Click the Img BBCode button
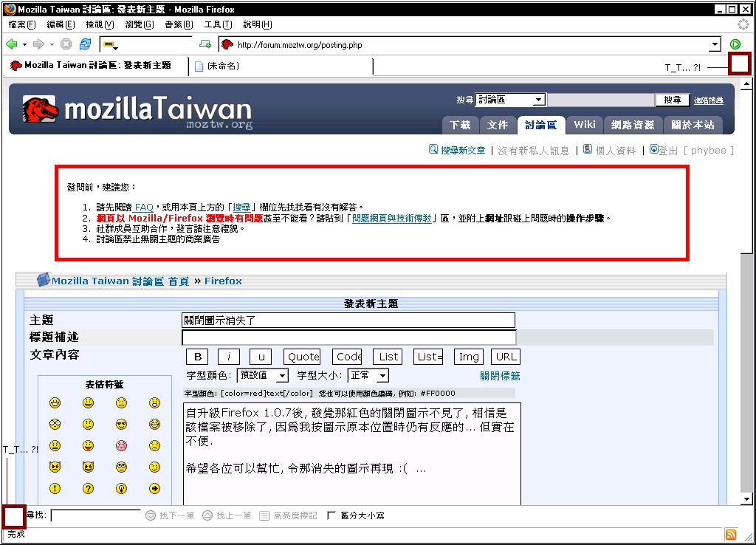This screenshot has width=756, height=545. coord(469,357)
